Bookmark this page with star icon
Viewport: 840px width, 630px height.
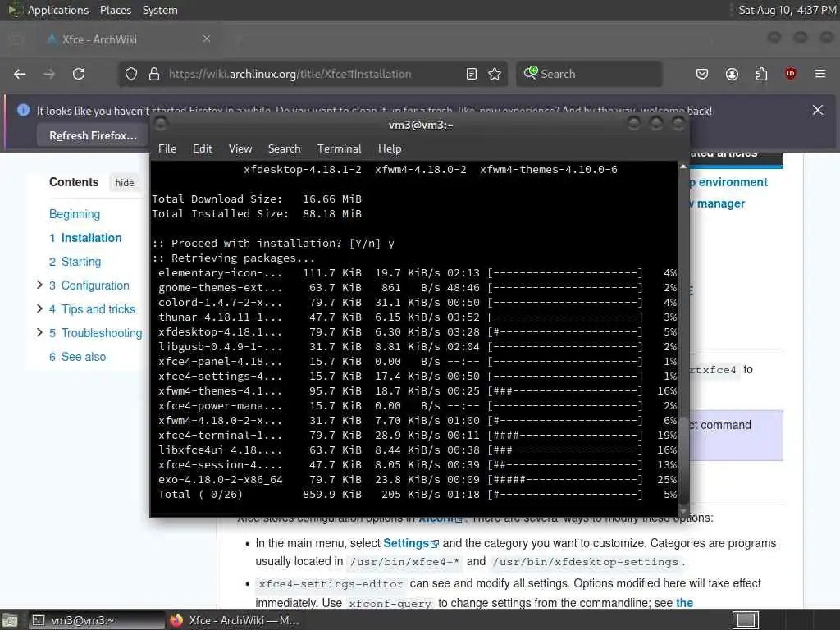(495, 74)
